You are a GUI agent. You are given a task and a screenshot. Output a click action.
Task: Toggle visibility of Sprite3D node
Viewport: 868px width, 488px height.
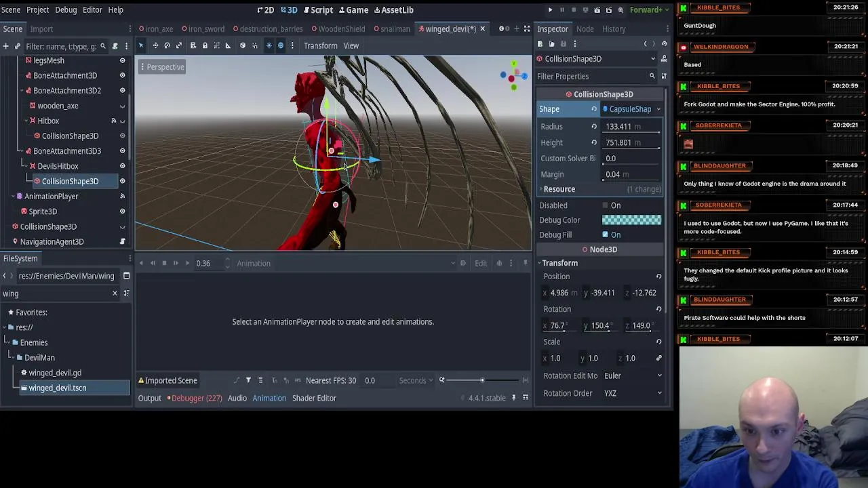[122, 211]
